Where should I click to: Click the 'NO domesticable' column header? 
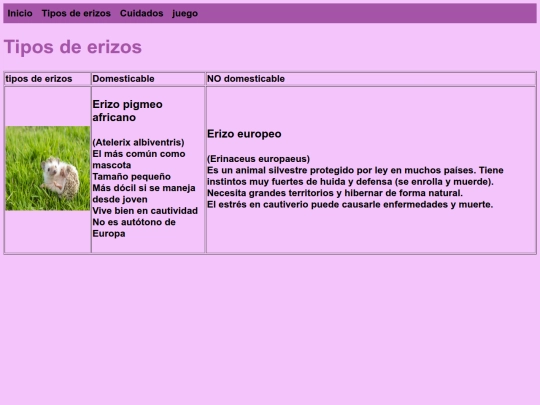point(246,79)
